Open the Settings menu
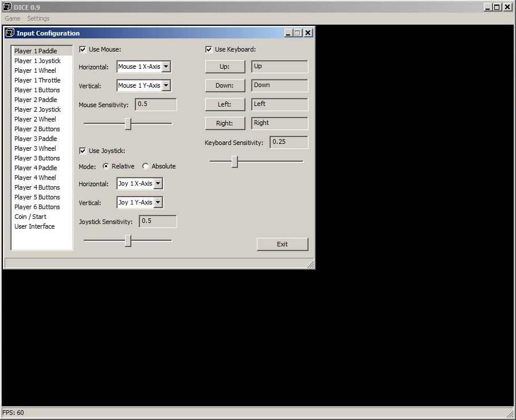 tap(38, 18)
